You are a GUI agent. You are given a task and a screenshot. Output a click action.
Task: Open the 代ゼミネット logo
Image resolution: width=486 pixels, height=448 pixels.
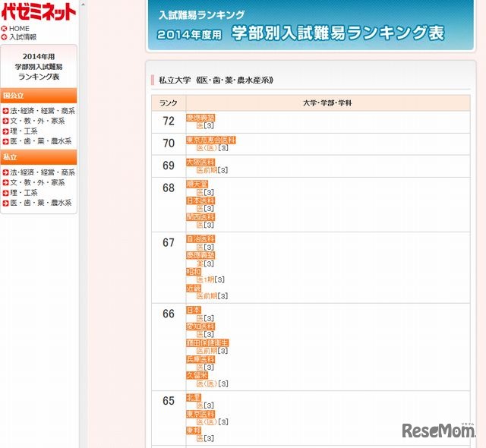(x=39, y=12)
